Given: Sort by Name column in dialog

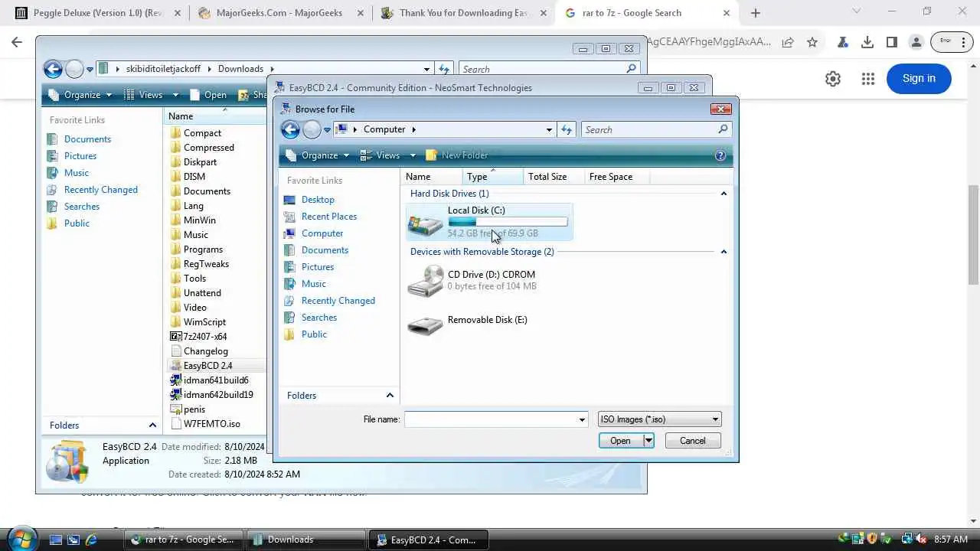Looking at the screenshot, I should (431, 177).
